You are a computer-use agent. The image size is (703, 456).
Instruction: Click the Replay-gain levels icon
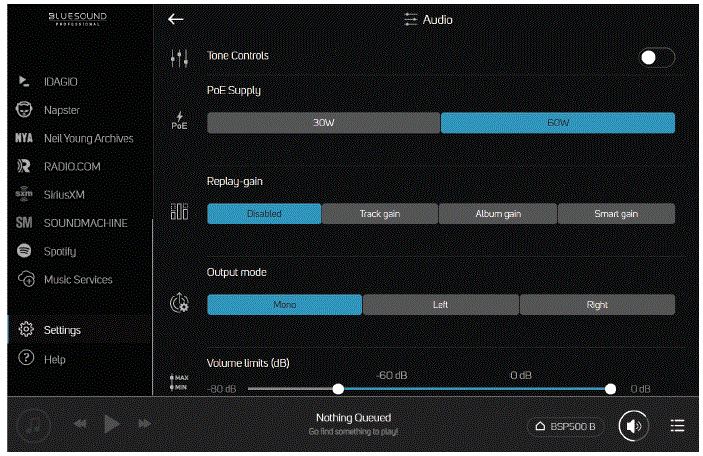(179, 211)
